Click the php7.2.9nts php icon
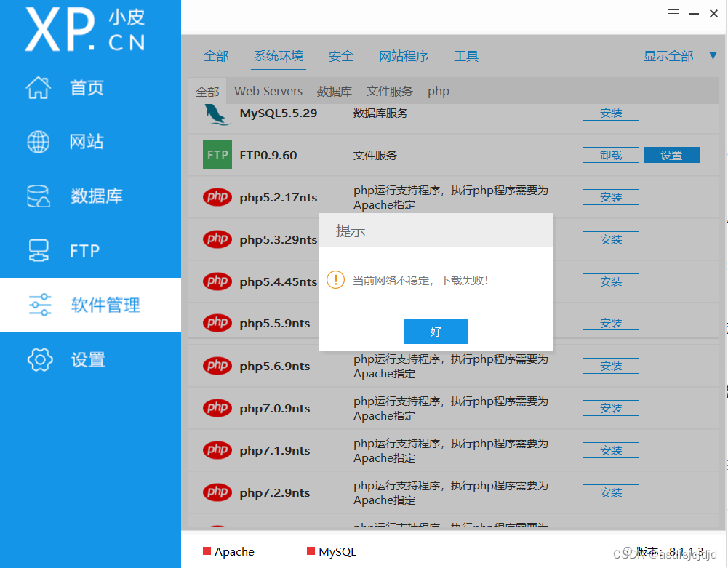The height and width of the screenshot is (568, 728). (217, 492)
